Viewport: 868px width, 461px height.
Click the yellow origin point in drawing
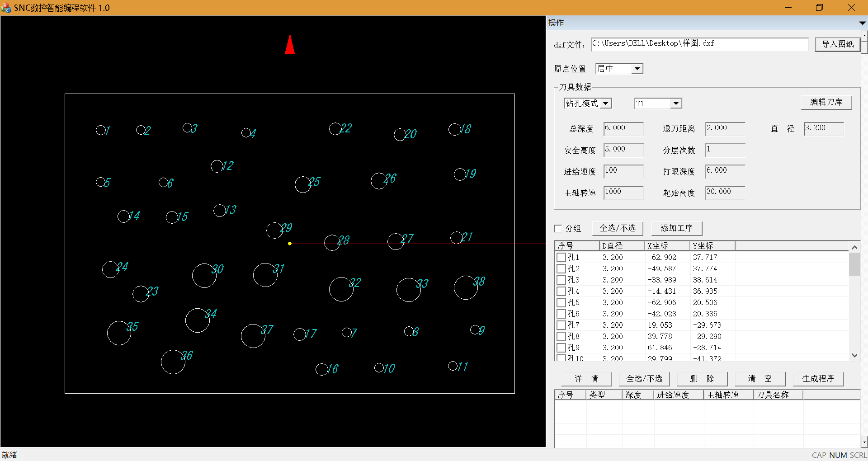pos(290,244)
